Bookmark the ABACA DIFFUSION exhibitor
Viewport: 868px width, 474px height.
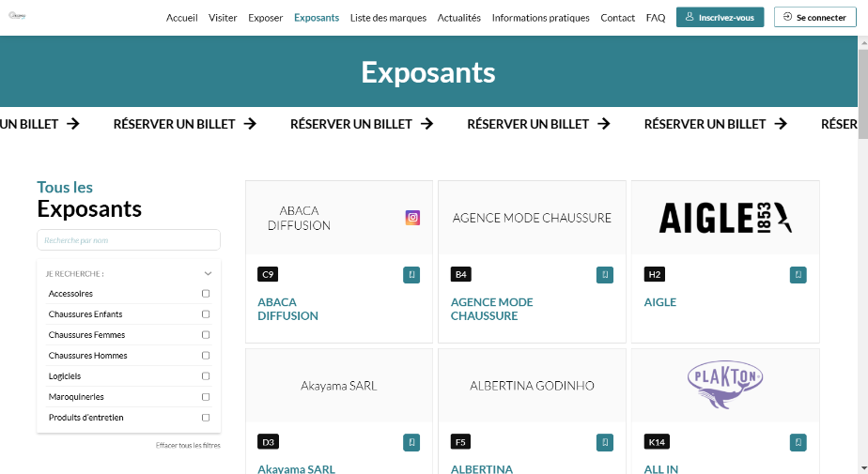pyautogui.click(x=411, y=275)
